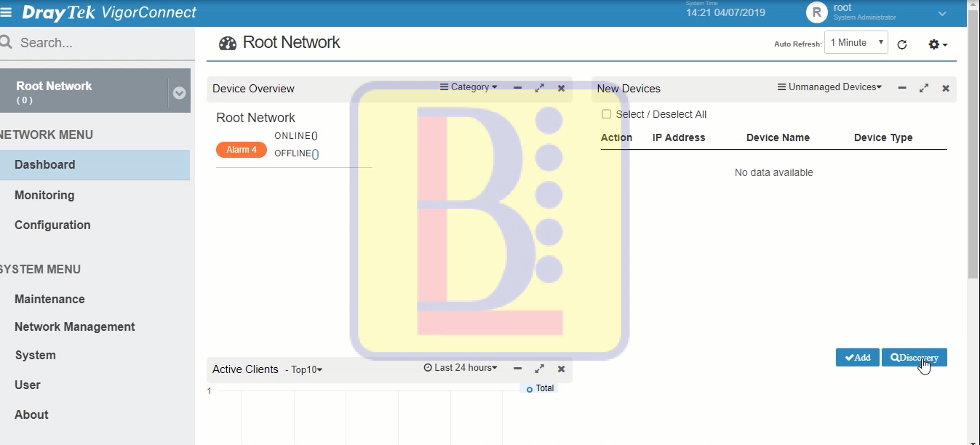Click the Discovery button
This screenshot has width=980, height=445.
(x=914, y=358)
